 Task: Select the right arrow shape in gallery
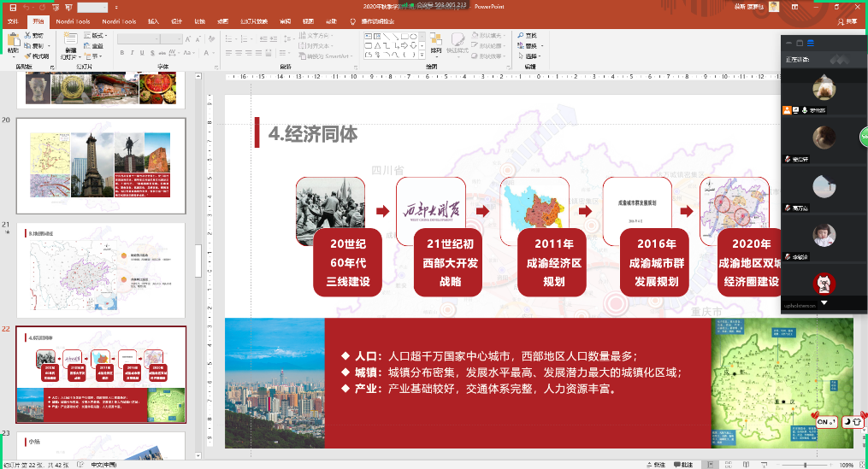pyautogui.click(x=404, y=46)
